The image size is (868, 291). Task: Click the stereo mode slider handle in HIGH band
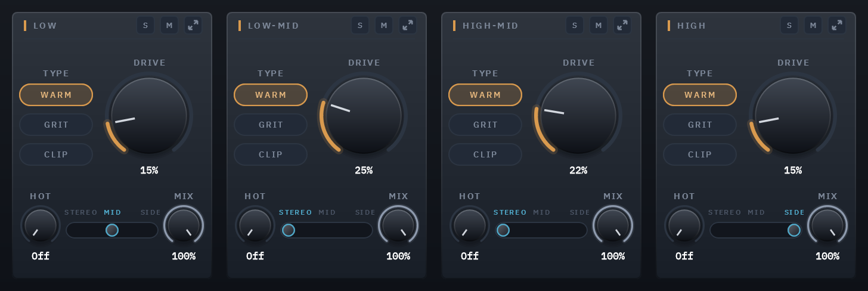click(x=794, y=230)
